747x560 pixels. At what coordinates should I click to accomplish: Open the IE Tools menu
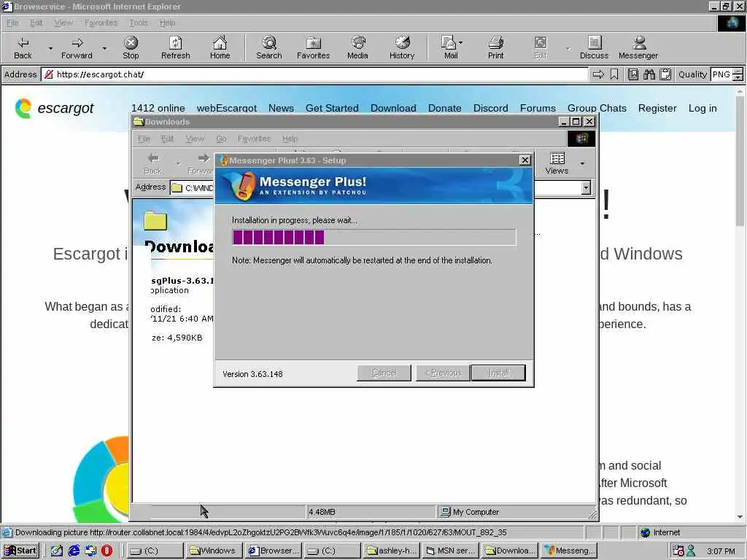[x=138, y=23]
